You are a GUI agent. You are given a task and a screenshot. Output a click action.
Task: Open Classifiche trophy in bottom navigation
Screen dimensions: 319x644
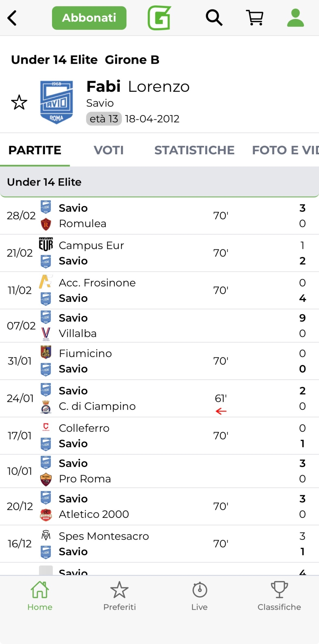[x=279, y=596]
